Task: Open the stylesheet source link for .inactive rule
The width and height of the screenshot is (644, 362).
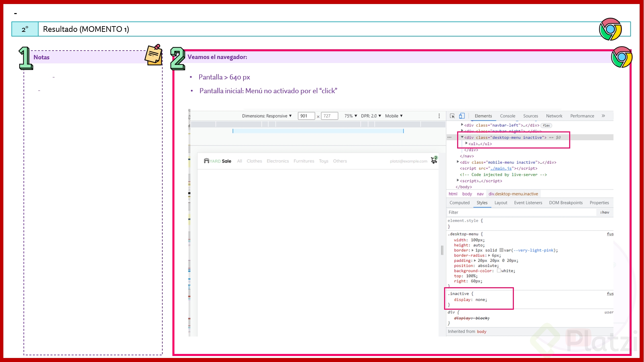Action: [x=610, y=294]
